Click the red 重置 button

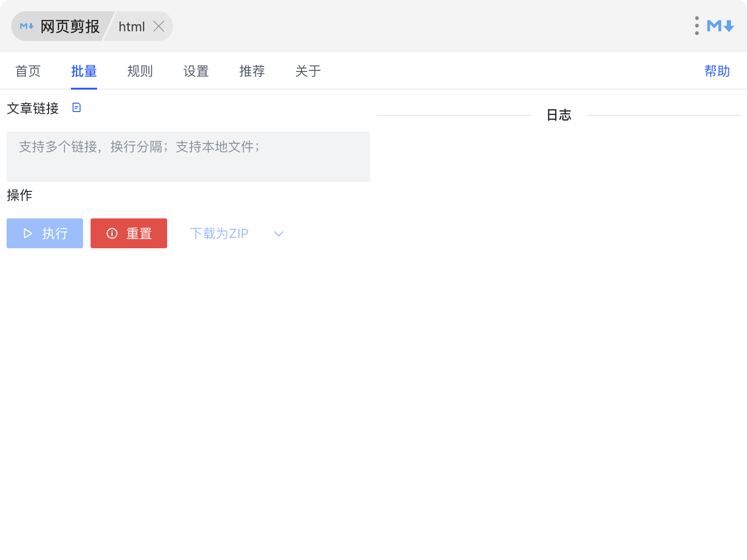129,233
